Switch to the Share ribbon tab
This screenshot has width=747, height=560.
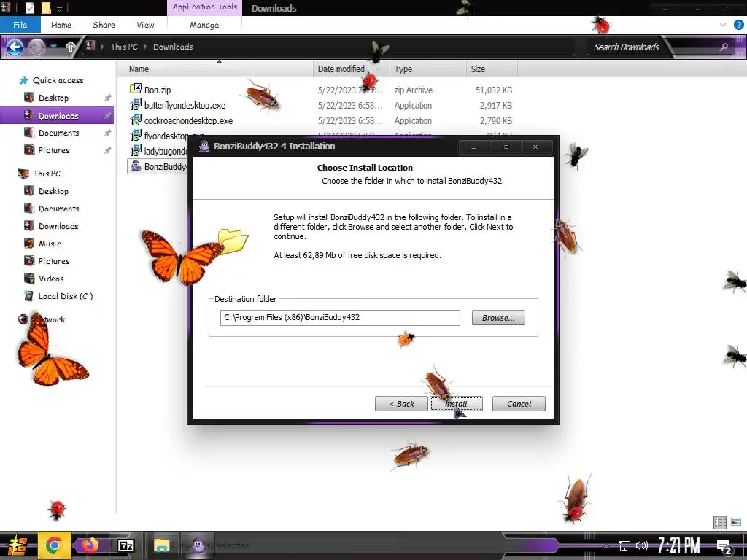104,25
